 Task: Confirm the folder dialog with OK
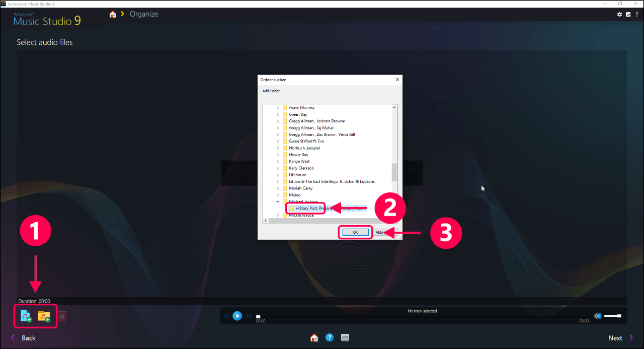click(355, 232)
